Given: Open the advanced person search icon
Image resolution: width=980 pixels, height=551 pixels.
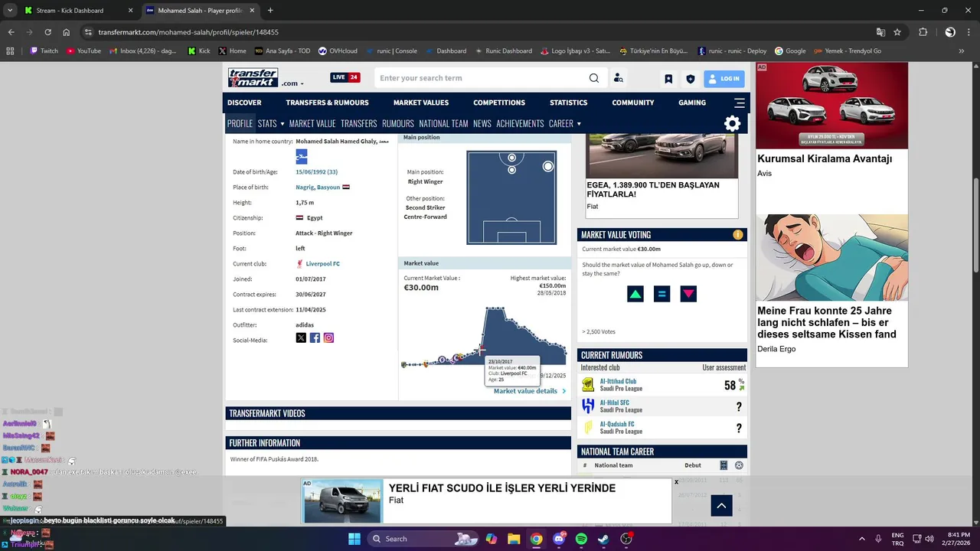Looking at the screenshot, I should coord(619,78).
